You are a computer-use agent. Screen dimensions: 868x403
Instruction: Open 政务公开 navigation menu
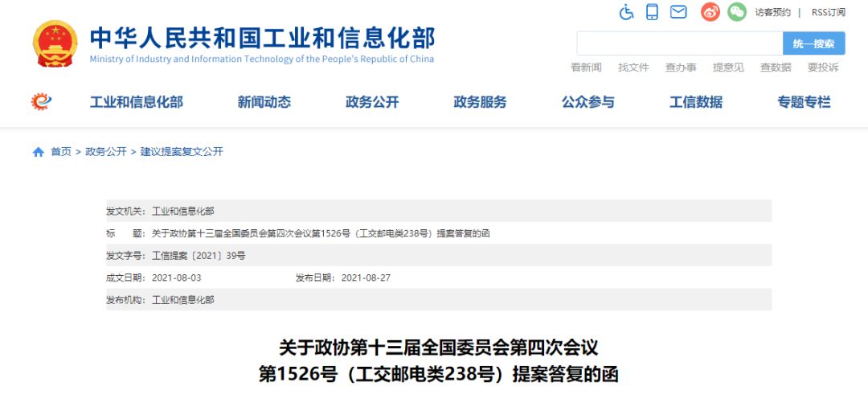[372, 102]
